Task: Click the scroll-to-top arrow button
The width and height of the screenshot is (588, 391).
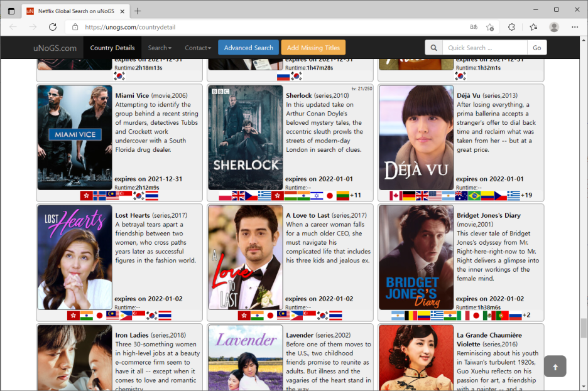Action: [x=555, y=367]
